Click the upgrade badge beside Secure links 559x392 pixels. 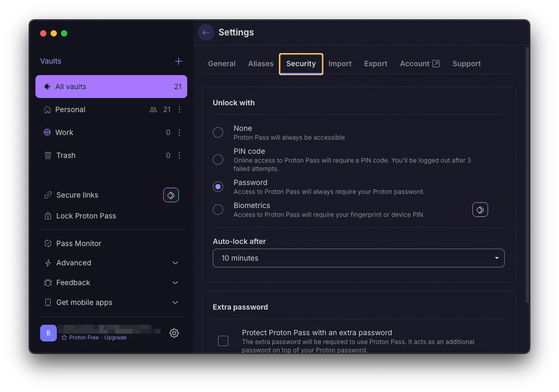click(x=171, y=195)
